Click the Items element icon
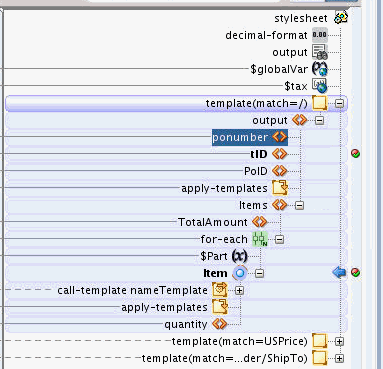Image resolution: width=383 pixels, height=369 pixels. [279, 205]
